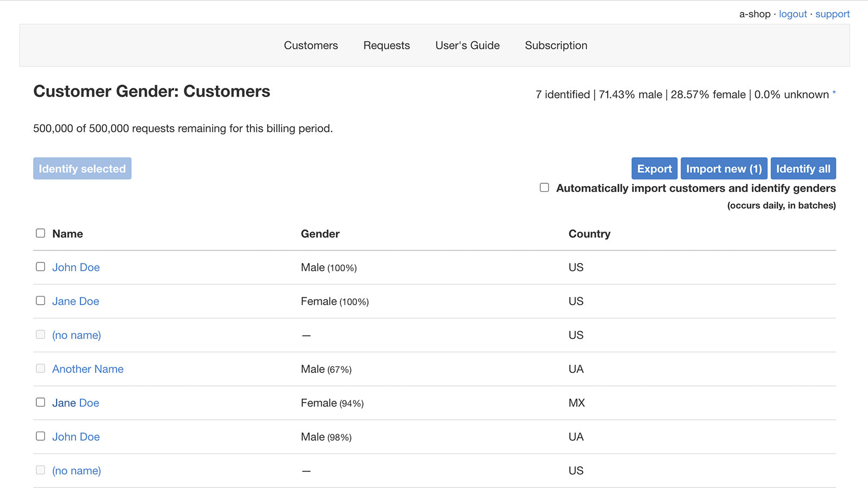Click the Export button
This screenshot has width=868, height=488.
pos(654,168)
